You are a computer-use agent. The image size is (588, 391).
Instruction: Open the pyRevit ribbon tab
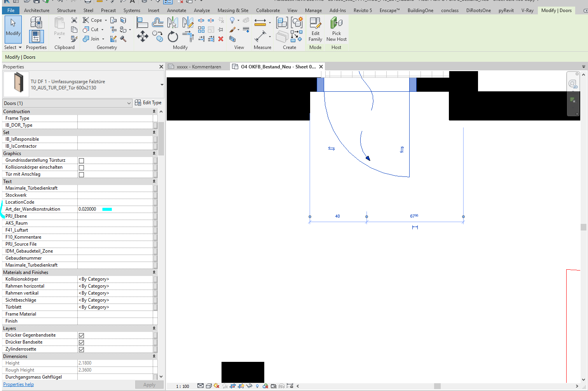point(506,10)
